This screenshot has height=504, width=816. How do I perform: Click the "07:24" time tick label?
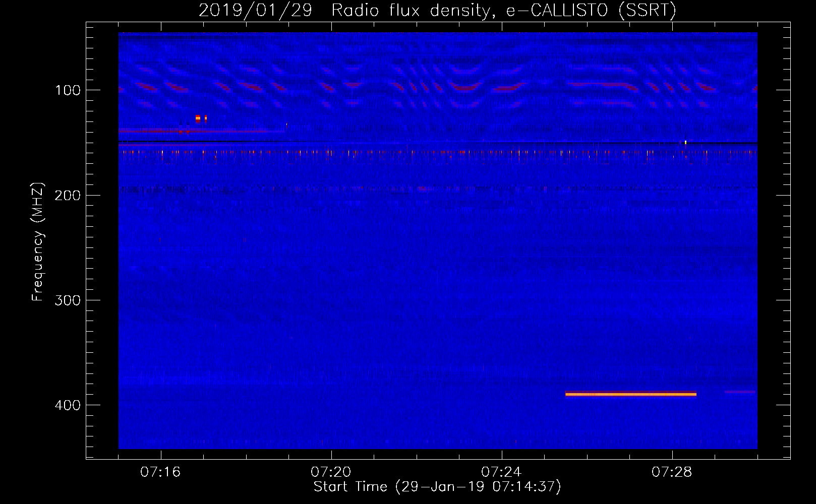click(x=501, y=472)
